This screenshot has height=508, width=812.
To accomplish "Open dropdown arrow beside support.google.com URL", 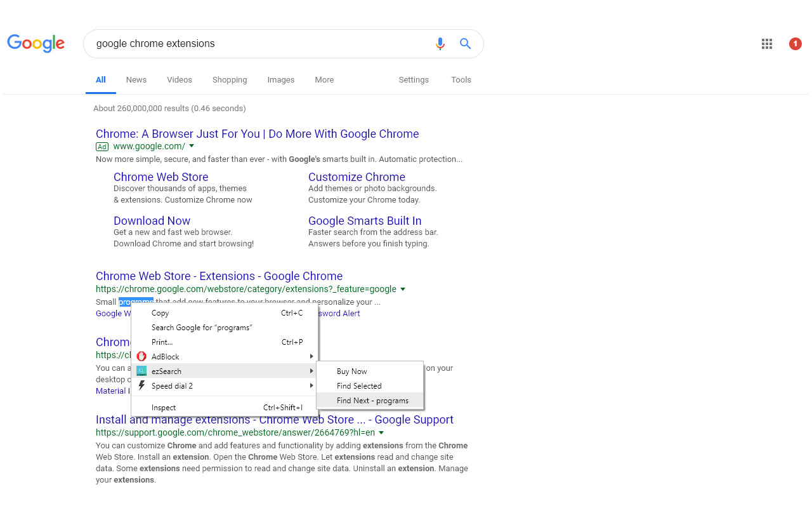I will click(381, 432).
